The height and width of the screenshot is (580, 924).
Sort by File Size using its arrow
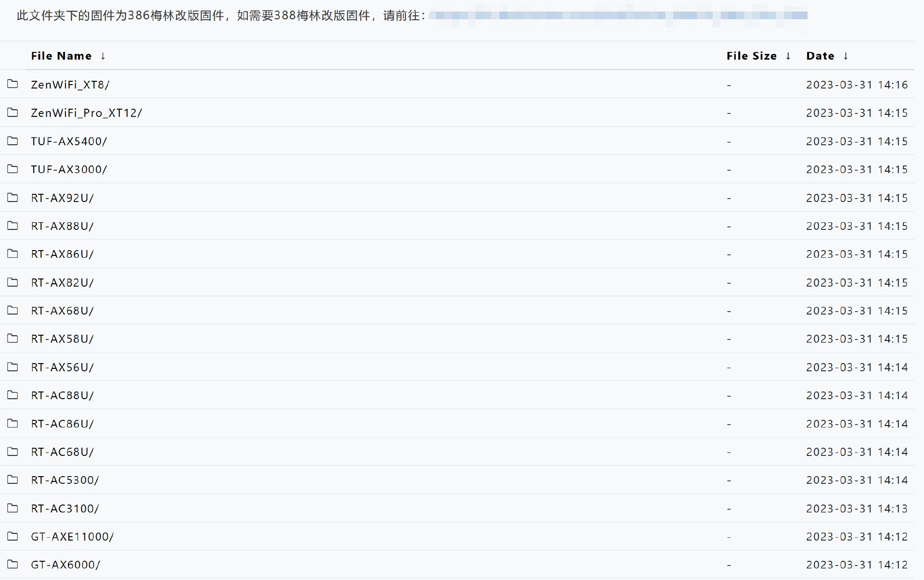pyautogui.click(x=788, y=56)
